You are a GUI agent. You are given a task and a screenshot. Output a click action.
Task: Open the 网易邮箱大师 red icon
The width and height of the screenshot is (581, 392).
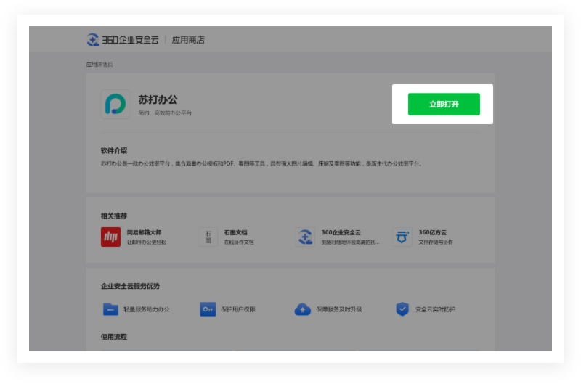[x=110, y=237]
